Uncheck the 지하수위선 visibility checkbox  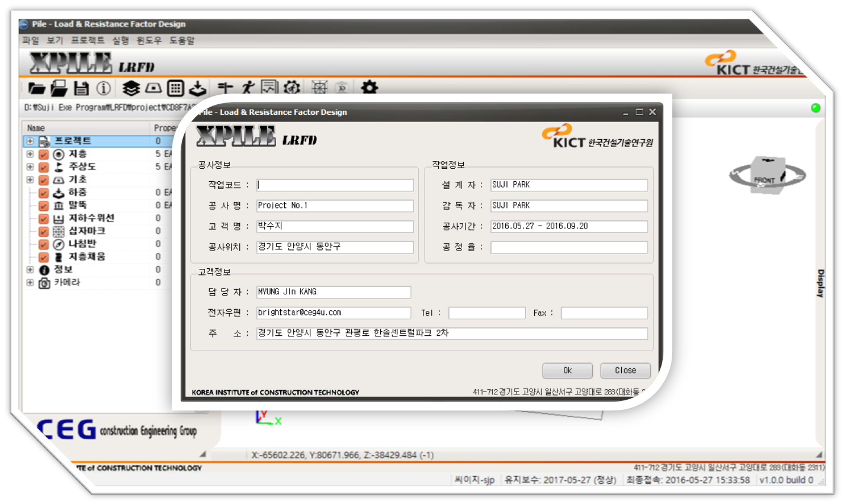(43, 219)
